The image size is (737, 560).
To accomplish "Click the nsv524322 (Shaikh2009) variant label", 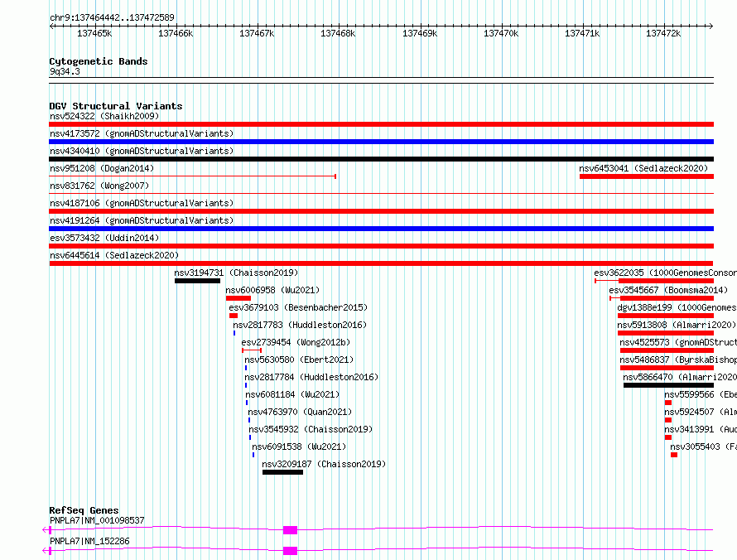I will [x=104, y=116].
